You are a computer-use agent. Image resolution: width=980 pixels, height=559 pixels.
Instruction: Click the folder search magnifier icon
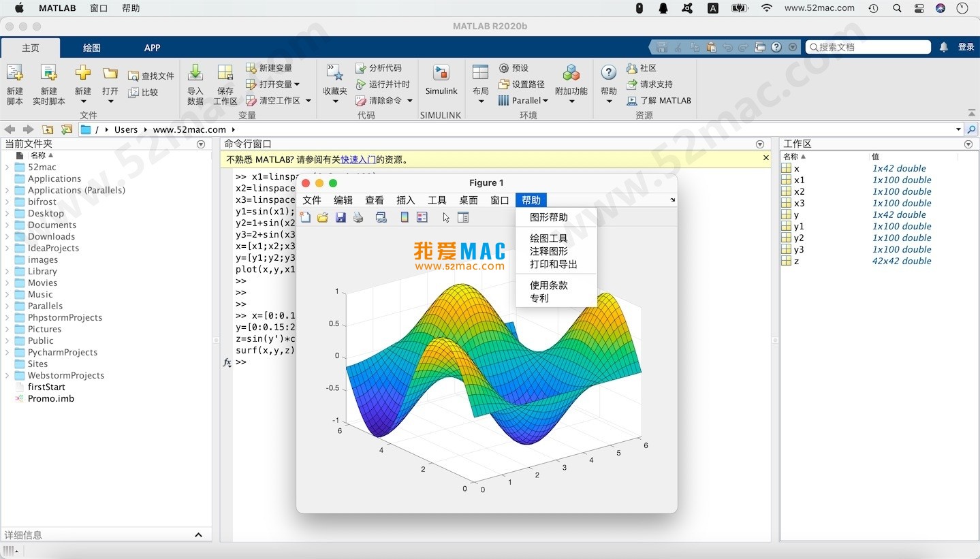tap(972, 129)
